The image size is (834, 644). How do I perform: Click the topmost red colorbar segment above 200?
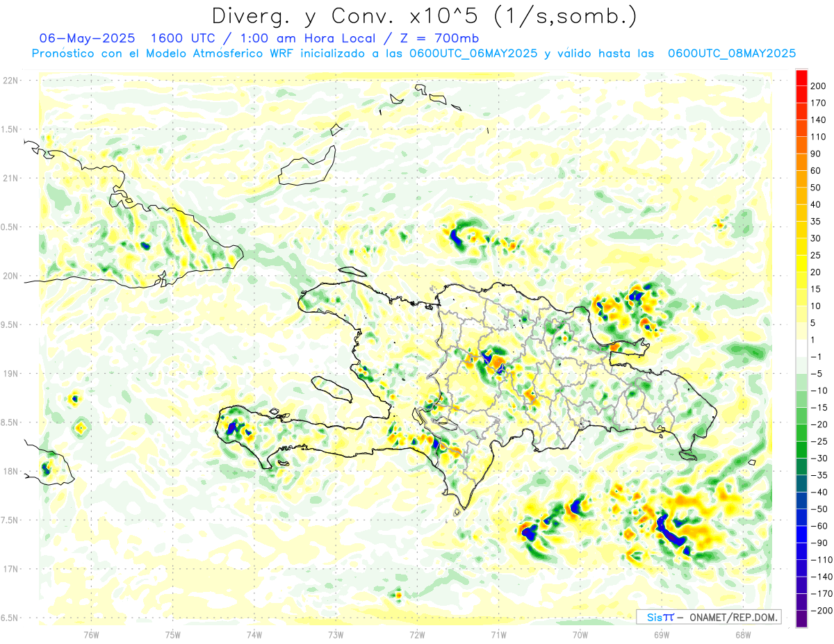point(801,78)
